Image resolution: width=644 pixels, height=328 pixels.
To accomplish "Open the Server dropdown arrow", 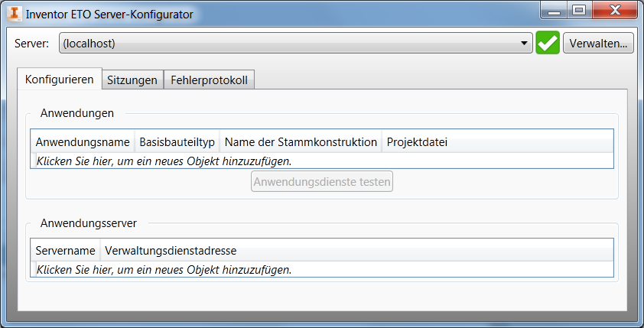I will 525,44.
